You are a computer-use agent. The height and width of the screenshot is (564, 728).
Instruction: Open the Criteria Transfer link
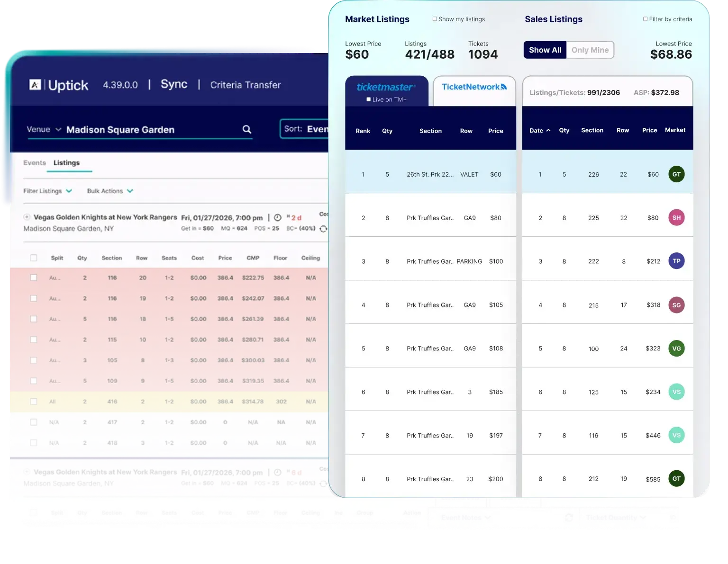point(245,85)
